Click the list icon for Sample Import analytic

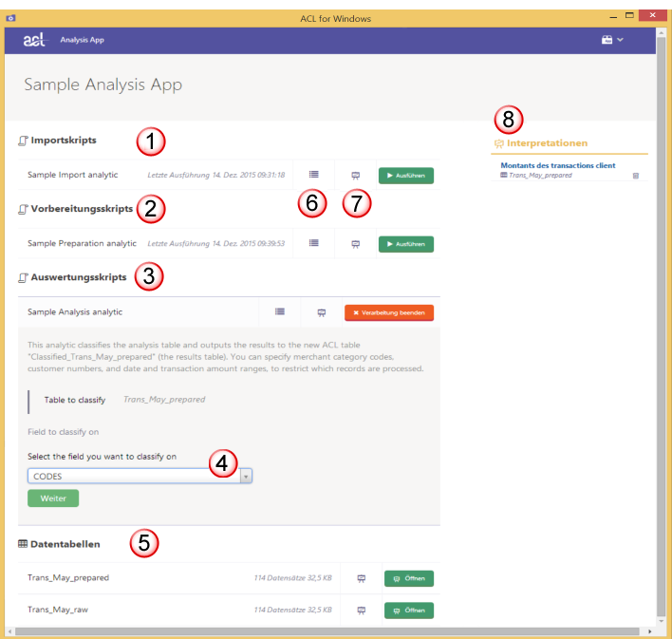point(313,175)
